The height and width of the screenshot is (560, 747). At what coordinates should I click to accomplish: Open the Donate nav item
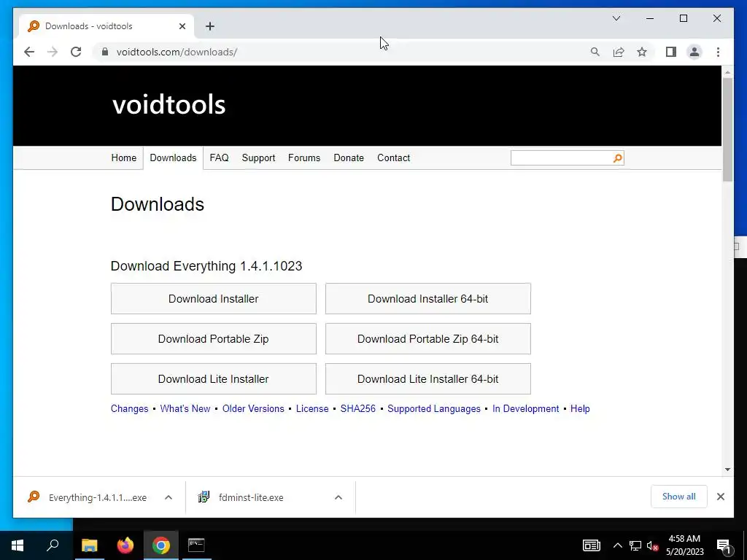tap(349, 157)
